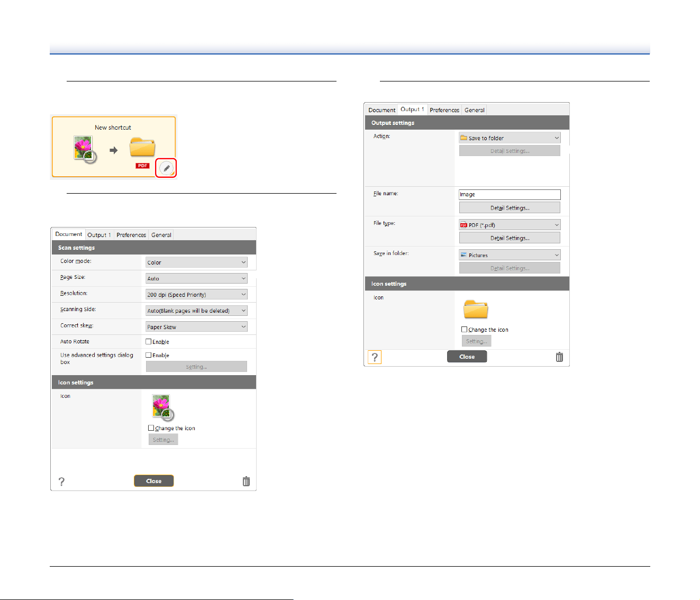
Task: Expand the Correct skew dropdown
Action: click(x=196, y=326)
